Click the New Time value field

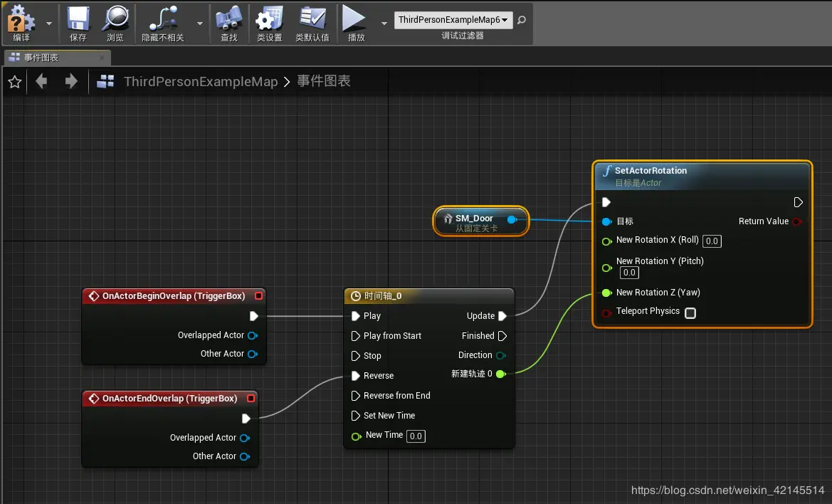pyautogui.click(x=416, y=436)
